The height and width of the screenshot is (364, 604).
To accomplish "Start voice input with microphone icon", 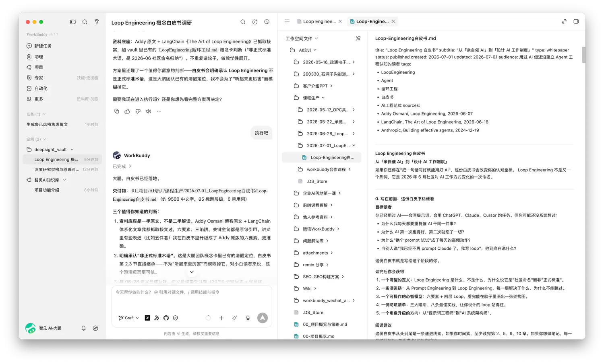I will pyautogui.click(x=248, y=318).
